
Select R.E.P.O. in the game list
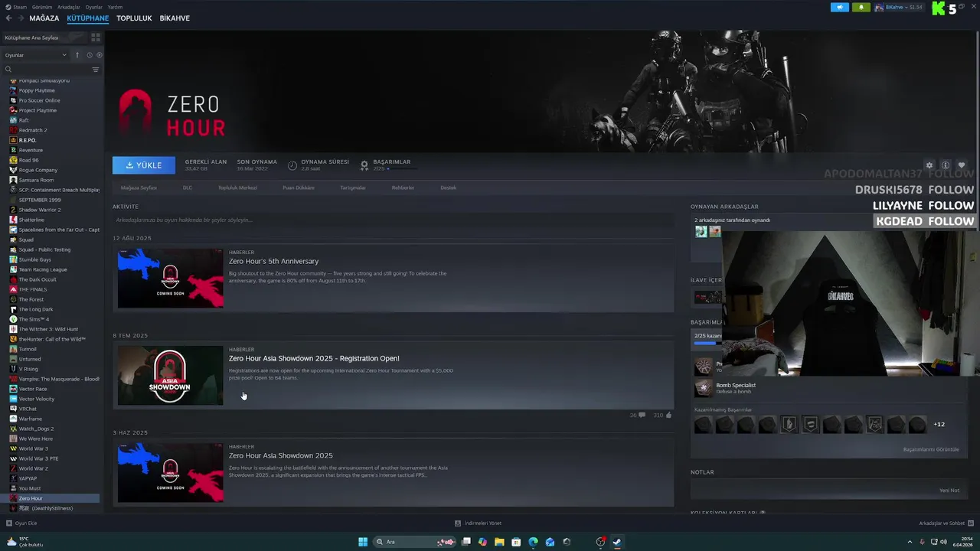[28, 140]
